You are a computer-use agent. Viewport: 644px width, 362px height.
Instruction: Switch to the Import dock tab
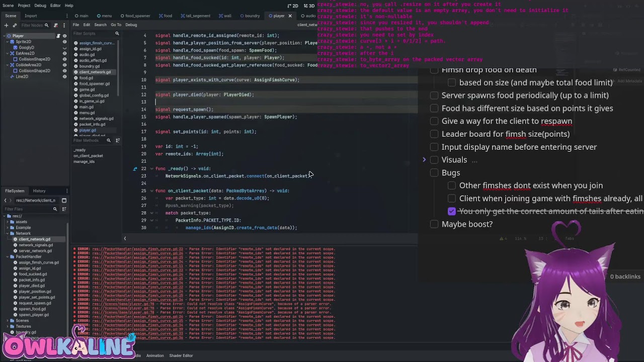tap(31, 16)
